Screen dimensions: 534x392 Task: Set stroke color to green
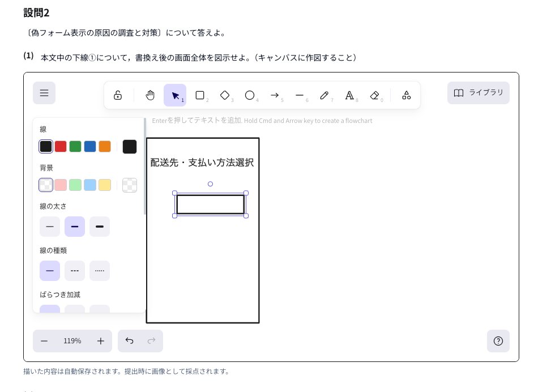[x=75, y=147]
